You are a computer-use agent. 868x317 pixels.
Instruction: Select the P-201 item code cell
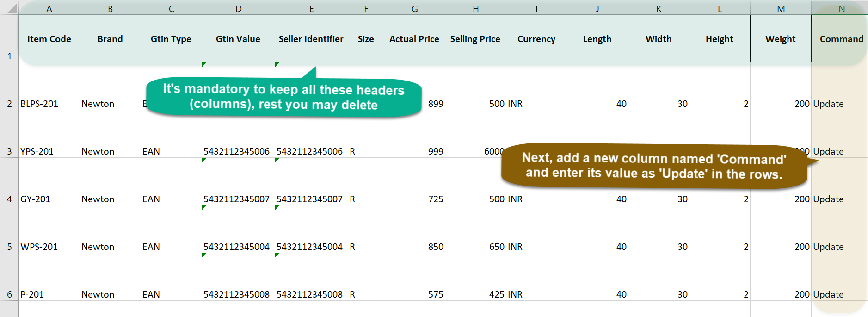49,277
